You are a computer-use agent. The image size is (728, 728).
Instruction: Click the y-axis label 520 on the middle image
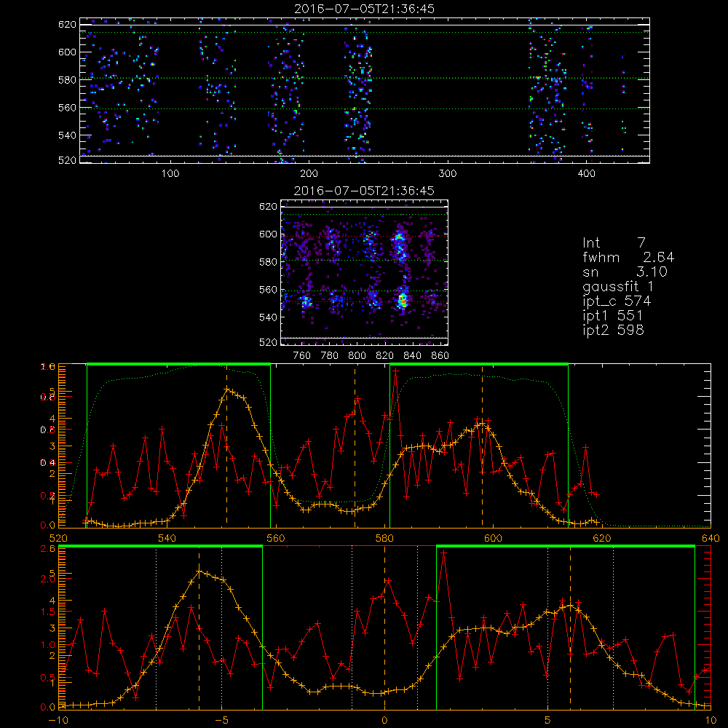pyautogui.click(x=268, y=342)
